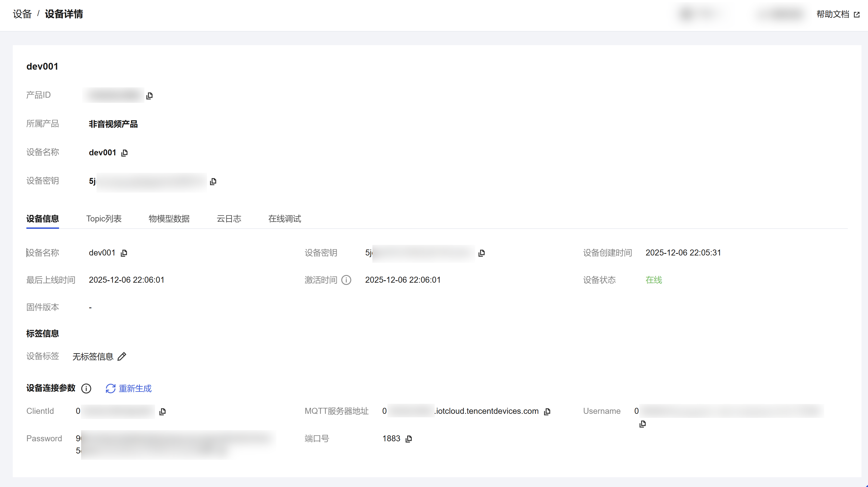This screenshot has width=868, height=487.
Task: Open the 物模型数据 tab
Action: 169,219
